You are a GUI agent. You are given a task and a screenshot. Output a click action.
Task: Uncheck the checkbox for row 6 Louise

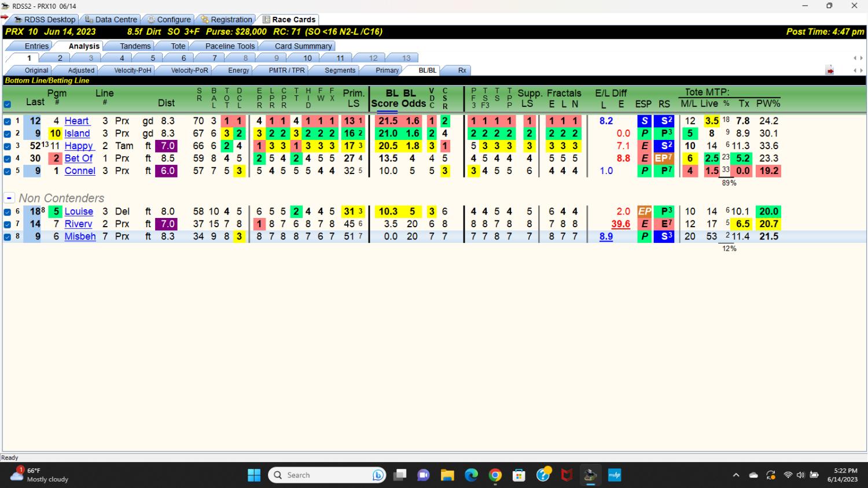pyautogui.click(x=8, y=212)
